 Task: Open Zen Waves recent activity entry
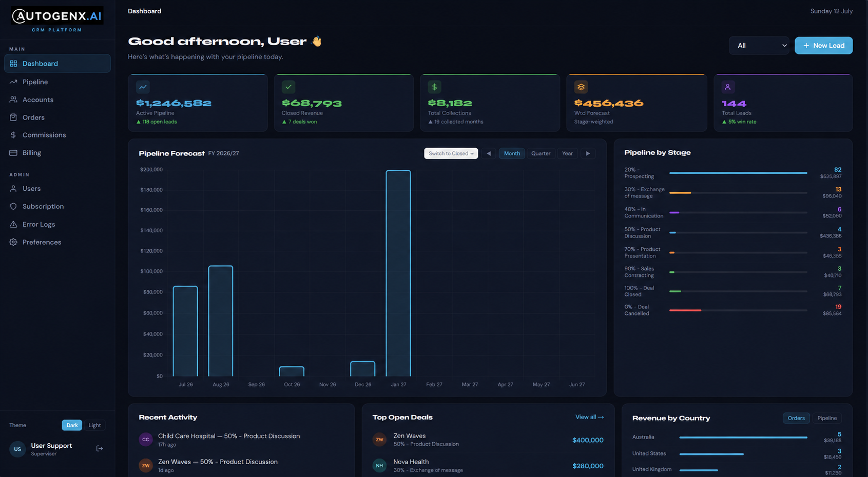click(x=241, y=466)
